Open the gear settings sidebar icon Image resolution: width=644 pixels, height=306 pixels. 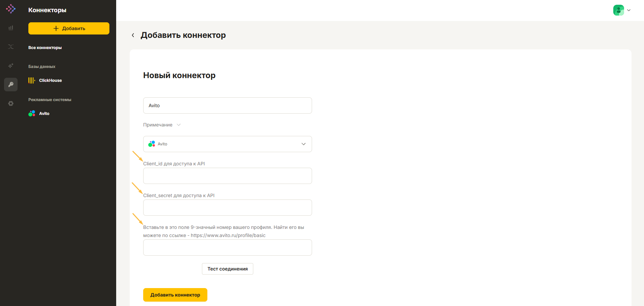coord(11,103)
